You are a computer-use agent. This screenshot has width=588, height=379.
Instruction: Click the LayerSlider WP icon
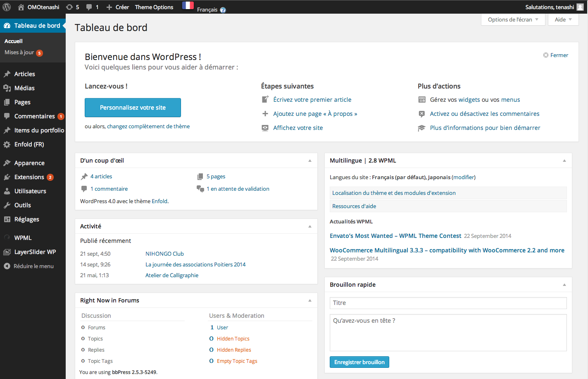pos(7,252)
